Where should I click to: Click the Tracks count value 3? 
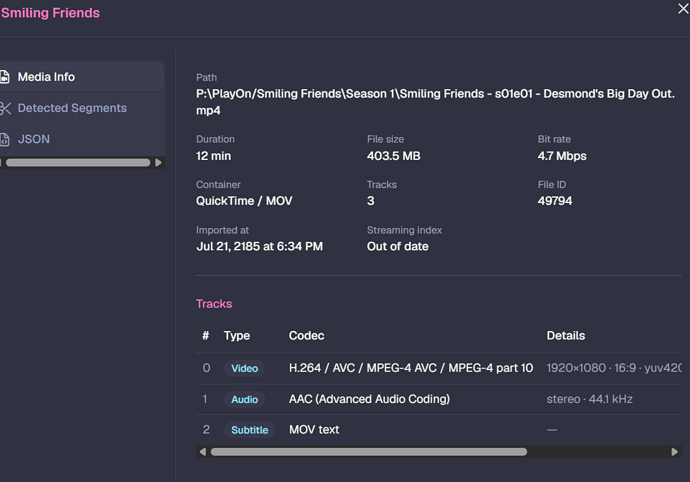tap(371, 201)
